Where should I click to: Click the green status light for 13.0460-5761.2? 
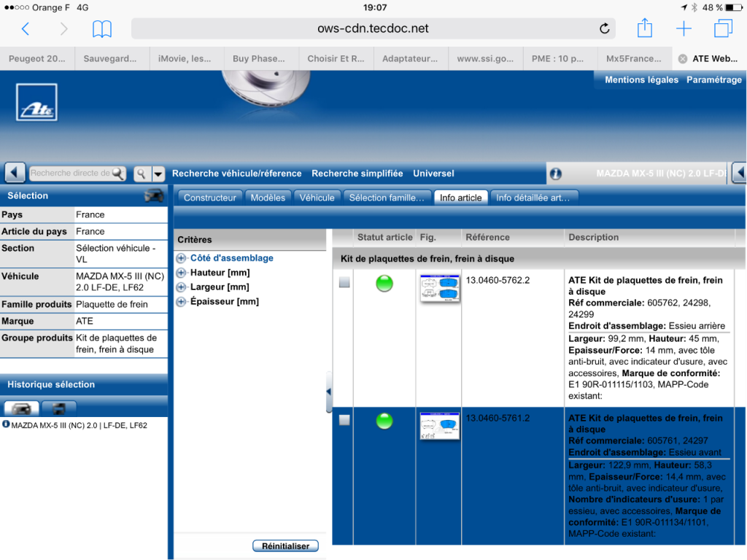coord(384,421)
